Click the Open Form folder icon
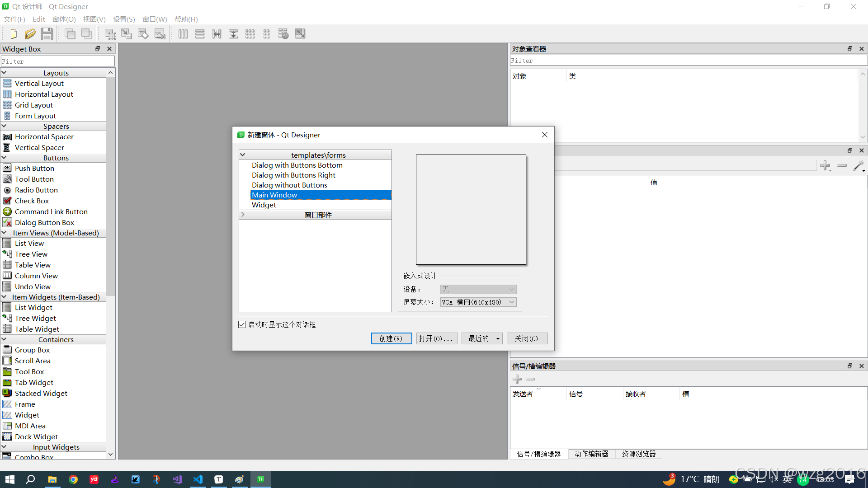The width and height of the screenshot is (868, 488). tap(30, 34)
